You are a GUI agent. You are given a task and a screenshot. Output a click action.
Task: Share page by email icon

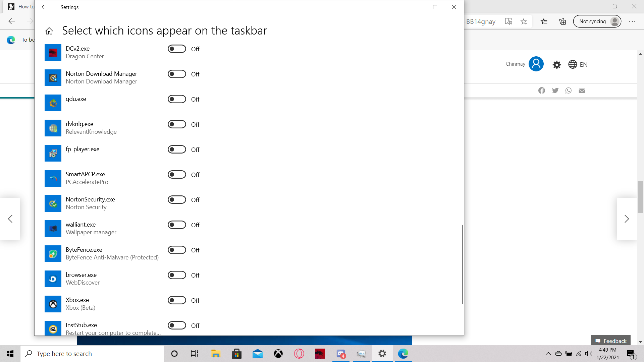point(582,90)
